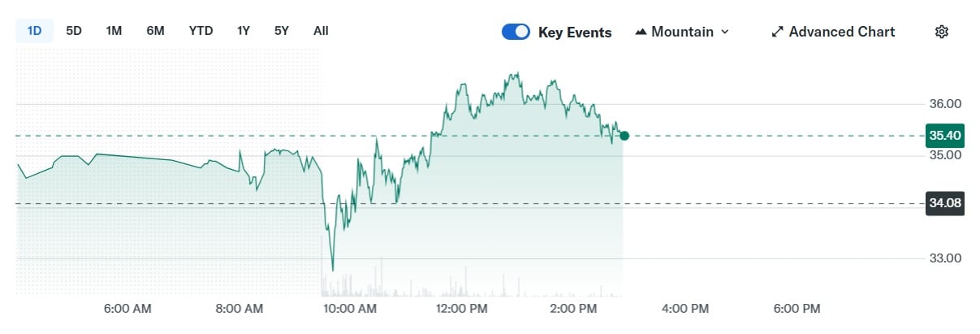Click the current price 35.40 label
Image resolution: width=980 pixels, height=334 pixels.
944,136
